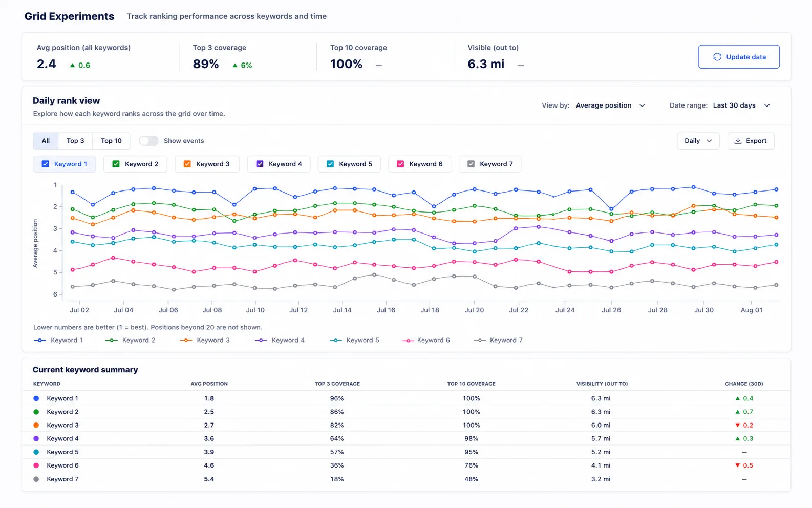
Task: Click Keyword 6 legend entry below chart
Action: (x=426, y=340)
